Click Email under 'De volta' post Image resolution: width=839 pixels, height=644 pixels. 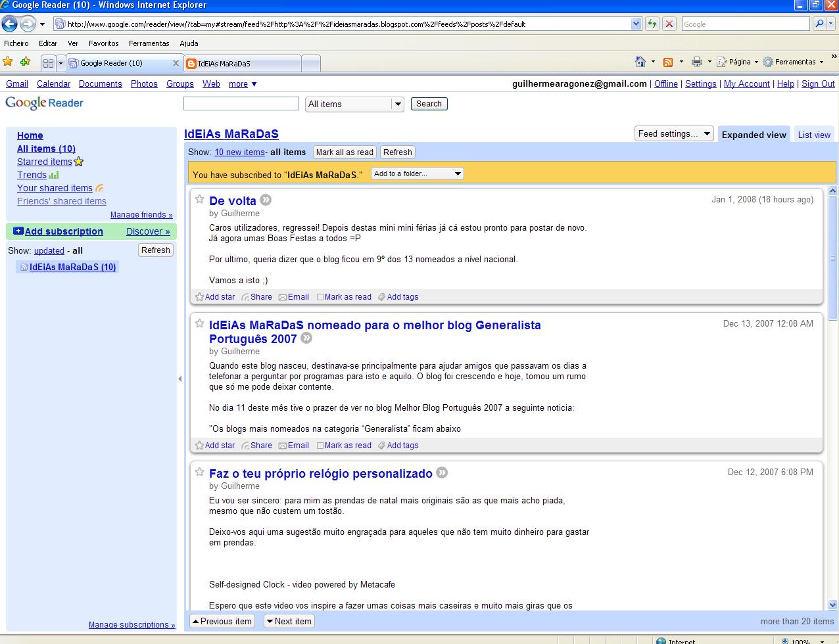pos(293,297)
